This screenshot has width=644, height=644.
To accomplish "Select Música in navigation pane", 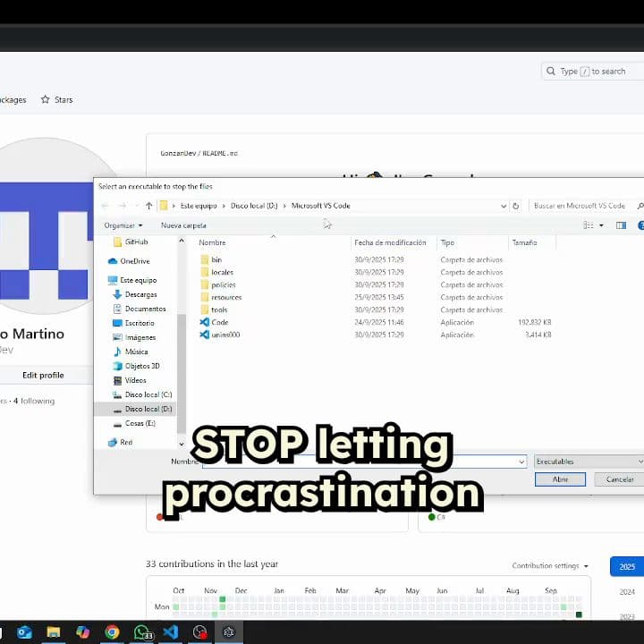I will [x=131, y=352].
